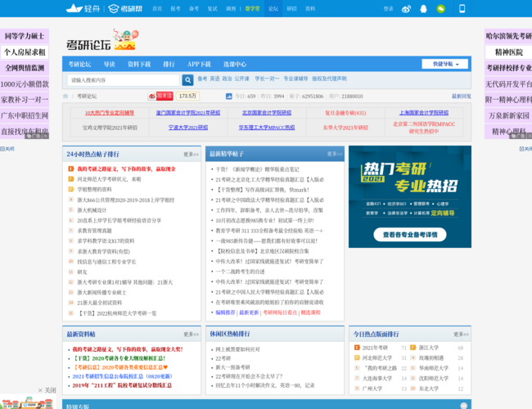
Task: Click the 查看各专业备考详情 banner button
Action: click(x=410, y=235)
